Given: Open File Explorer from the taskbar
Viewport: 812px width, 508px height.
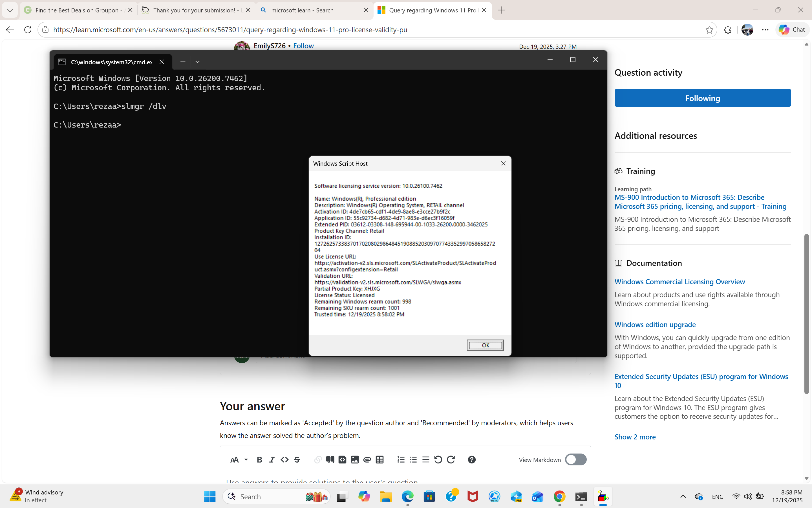Looking at the screenshot, I should tap(385, 497).
